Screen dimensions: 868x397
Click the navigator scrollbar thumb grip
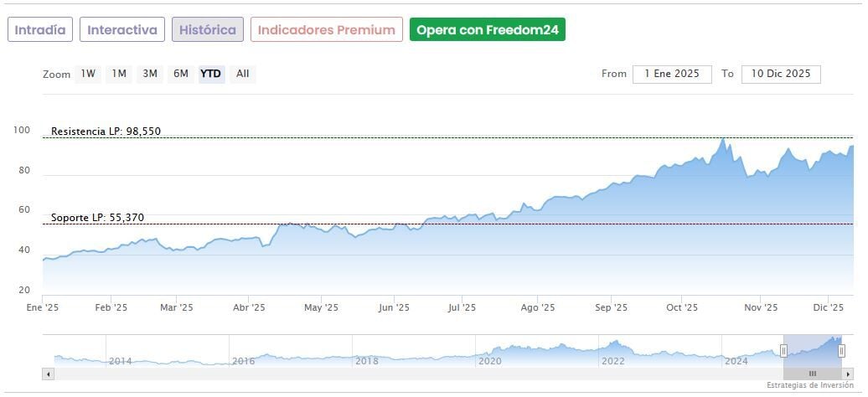pos(812,374)
